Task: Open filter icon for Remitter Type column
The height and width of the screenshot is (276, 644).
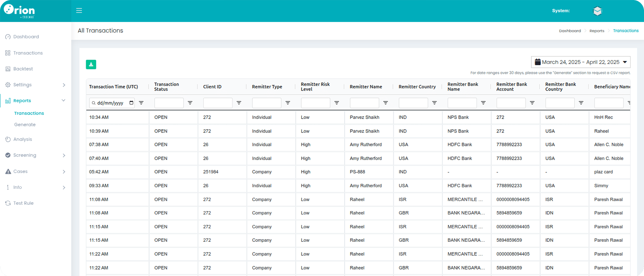Action: [x=288, y=103]
